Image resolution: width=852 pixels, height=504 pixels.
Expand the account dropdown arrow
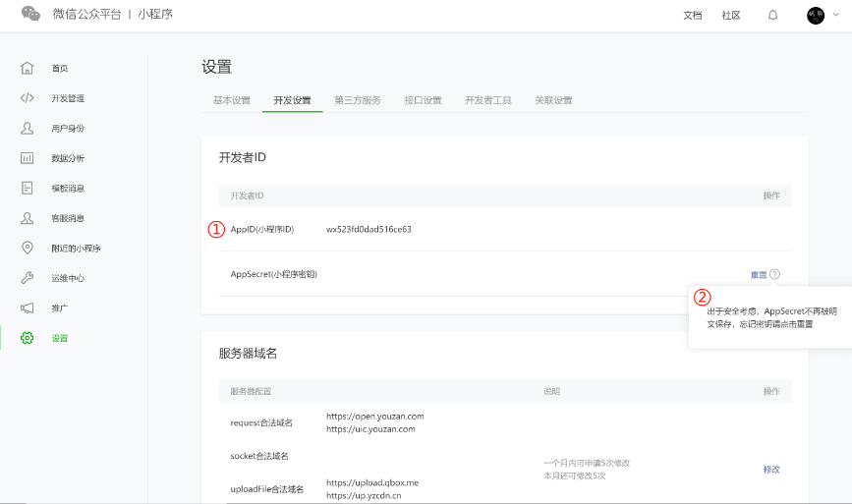tap(835, 15)
